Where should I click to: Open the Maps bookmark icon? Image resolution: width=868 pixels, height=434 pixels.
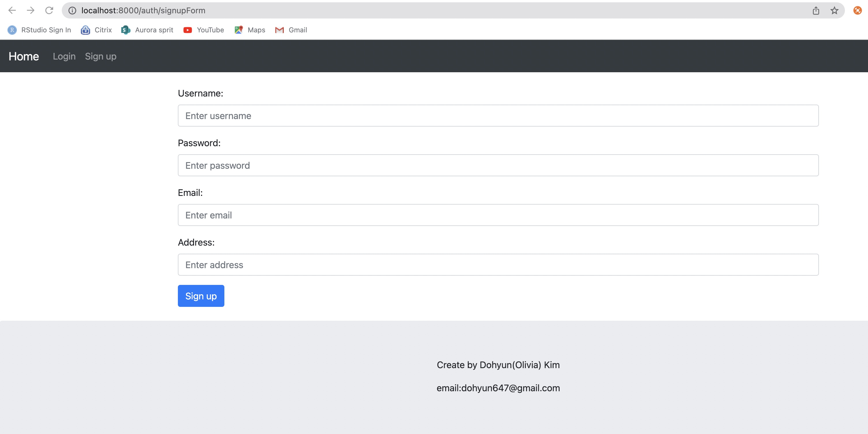[239, 30]
